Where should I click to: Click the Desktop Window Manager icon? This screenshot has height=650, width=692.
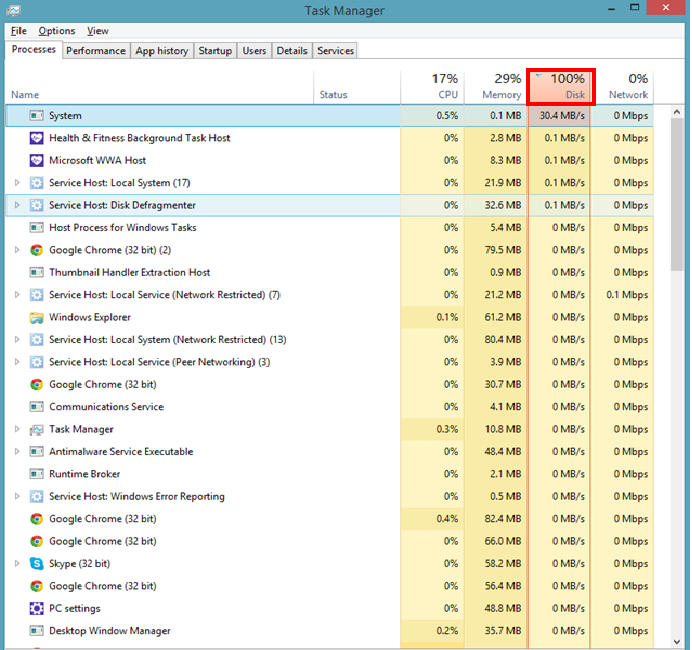pyautogui.click(x=36, y=631)
